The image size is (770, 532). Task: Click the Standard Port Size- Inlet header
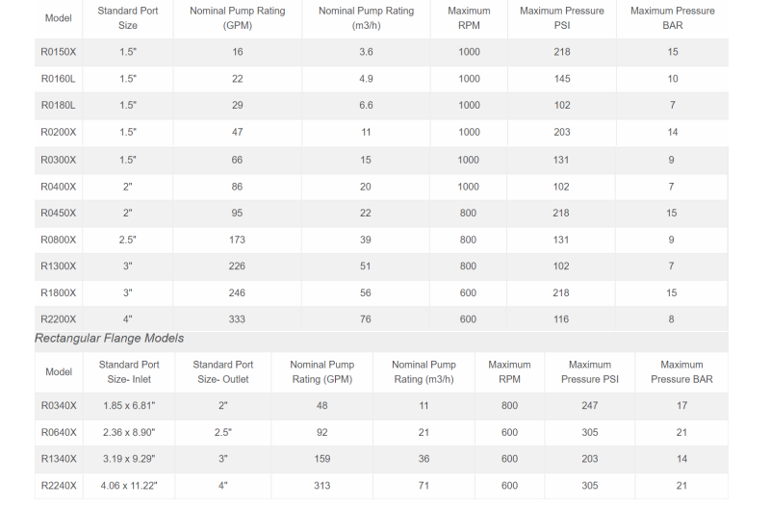(x=129, y=372)
